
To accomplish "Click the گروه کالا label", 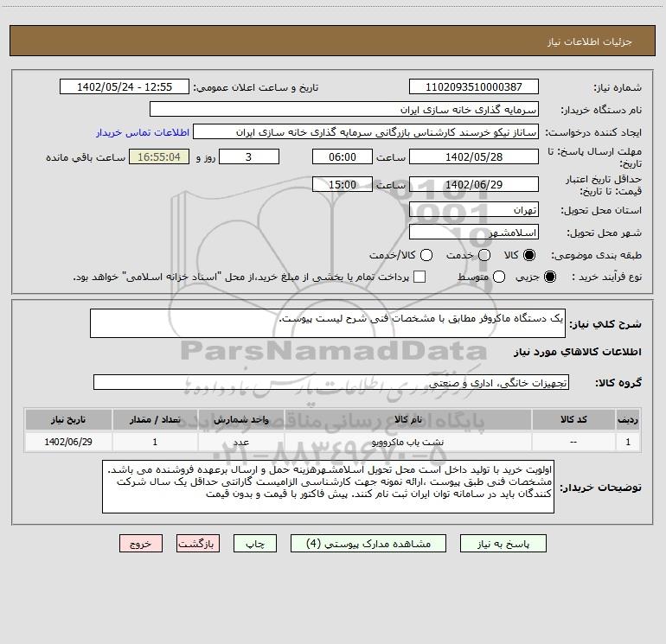I will (x=618, y=382).
